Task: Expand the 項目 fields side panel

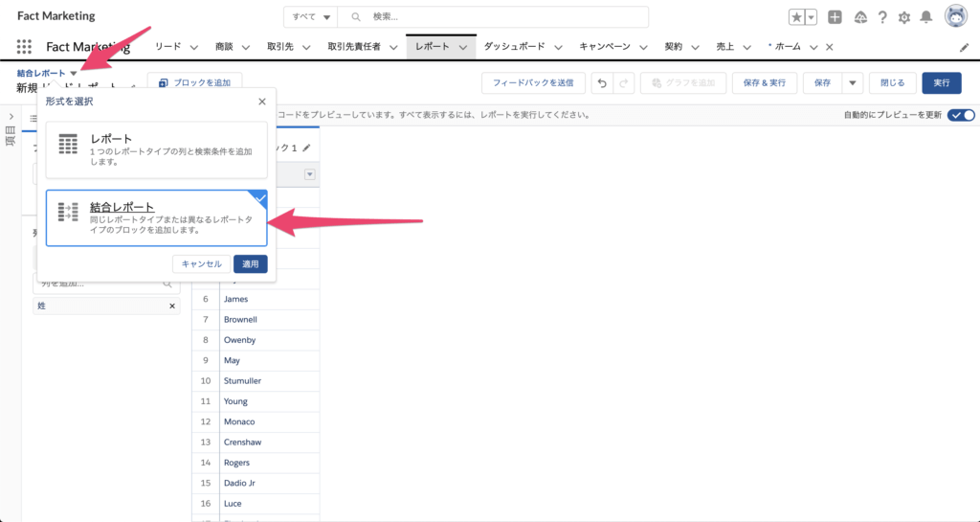Action: (x=11, y=117)
